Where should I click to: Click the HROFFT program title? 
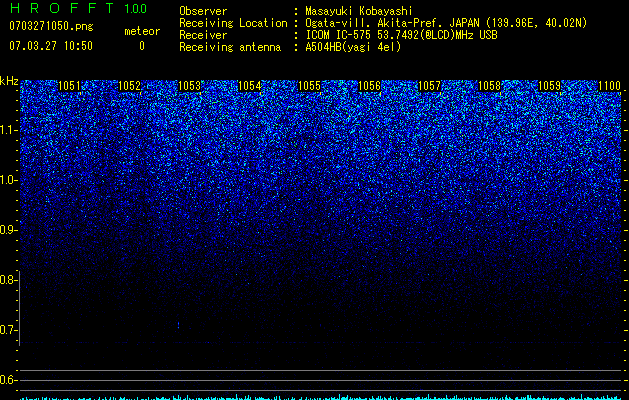point(61,8)
